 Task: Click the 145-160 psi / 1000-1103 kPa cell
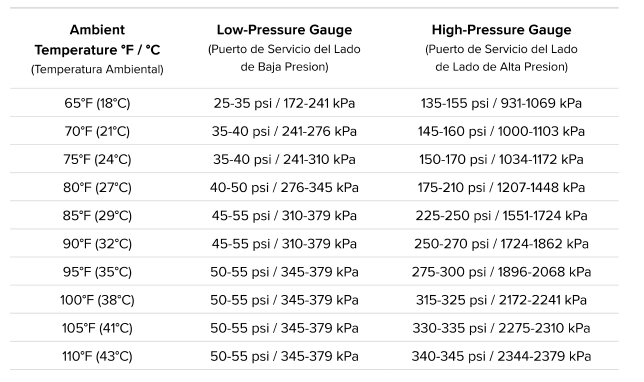[501, 131]
